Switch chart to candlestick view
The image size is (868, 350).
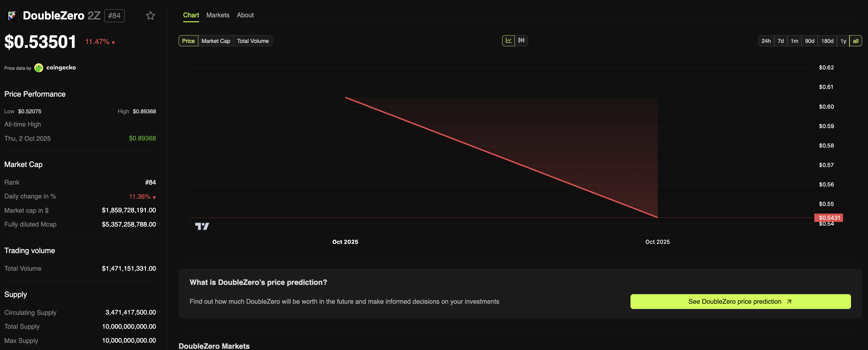pyautogui.click(x=522, y=40)
